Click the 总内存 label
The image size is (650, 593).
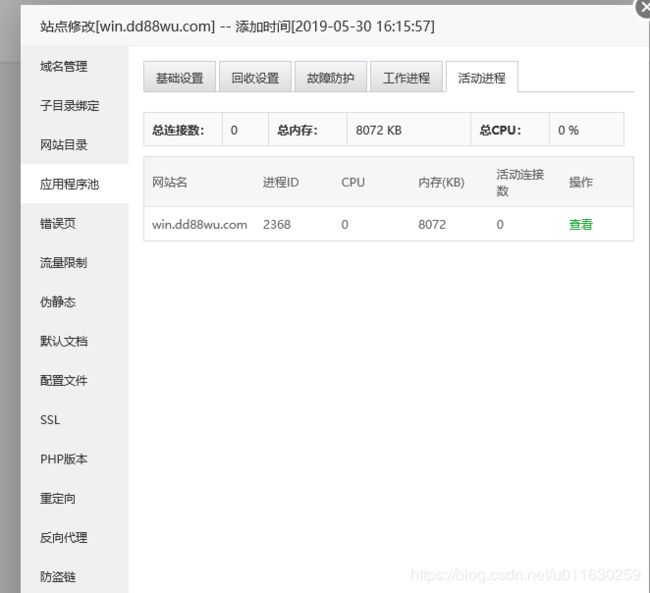click(x=297, y=130)
